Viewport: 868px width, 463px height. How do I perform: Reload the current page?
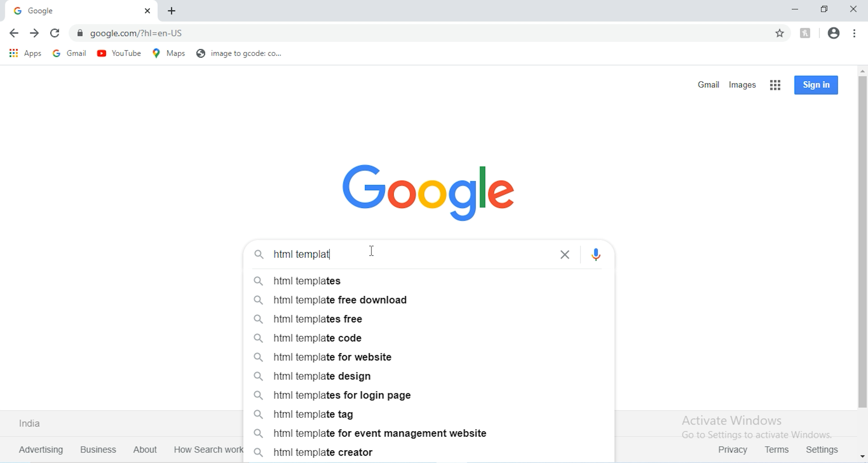tap(55, 33)
